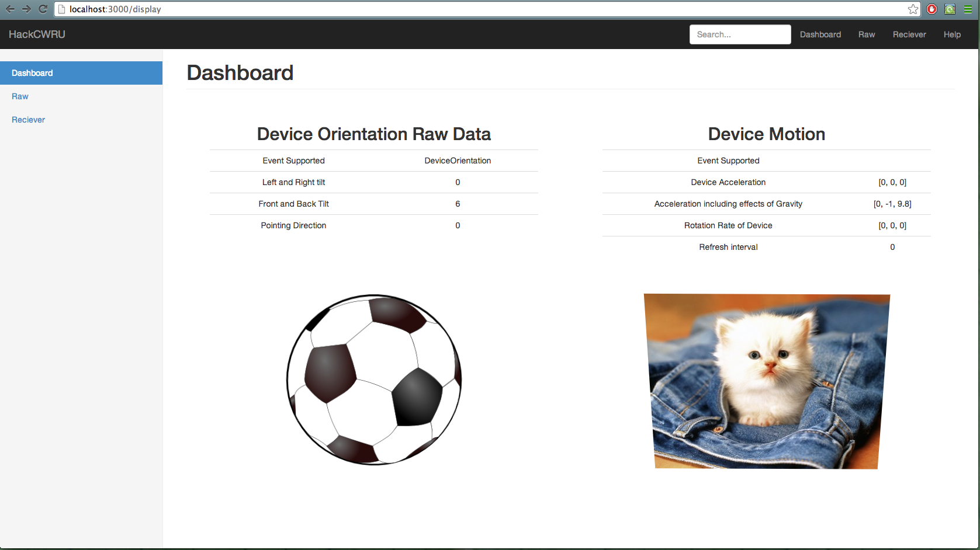Open Reciever in the top navbar
This screenshot has width=980, height=550.
pos(909,34)
